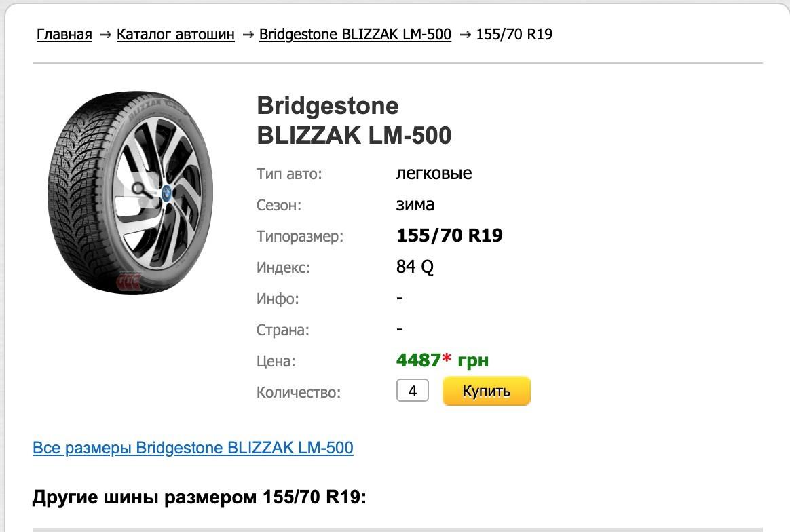Click the magnifier zoom icon on tire image

pyautogui.click(x=140, y=189)
